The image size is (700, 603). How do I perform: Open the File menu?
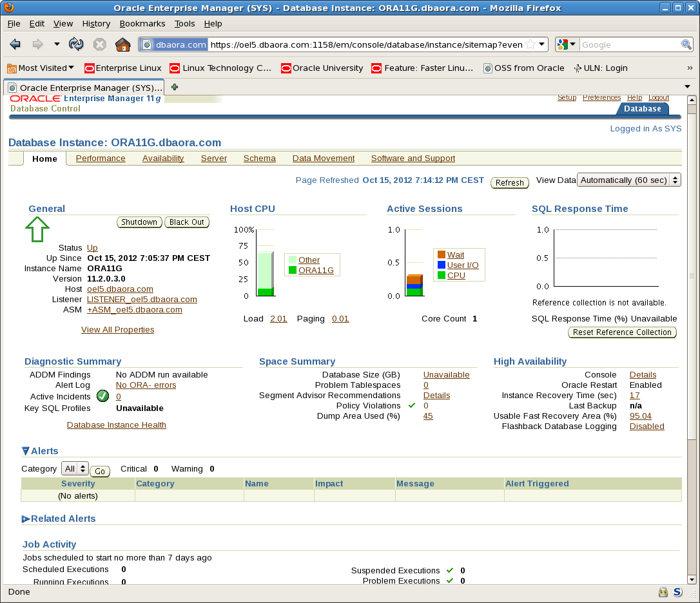[14, 24]
